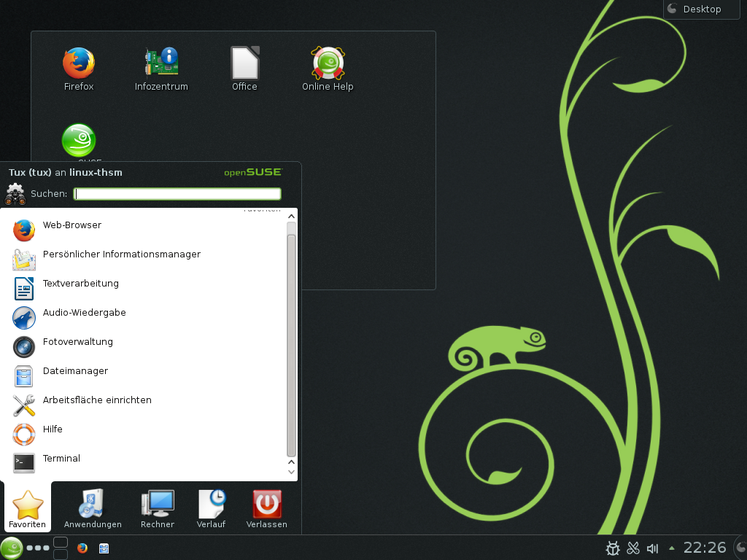This screenshot has width=747, height=560.
Task: Launch Terminal from the menu
Action: [61, 459]
